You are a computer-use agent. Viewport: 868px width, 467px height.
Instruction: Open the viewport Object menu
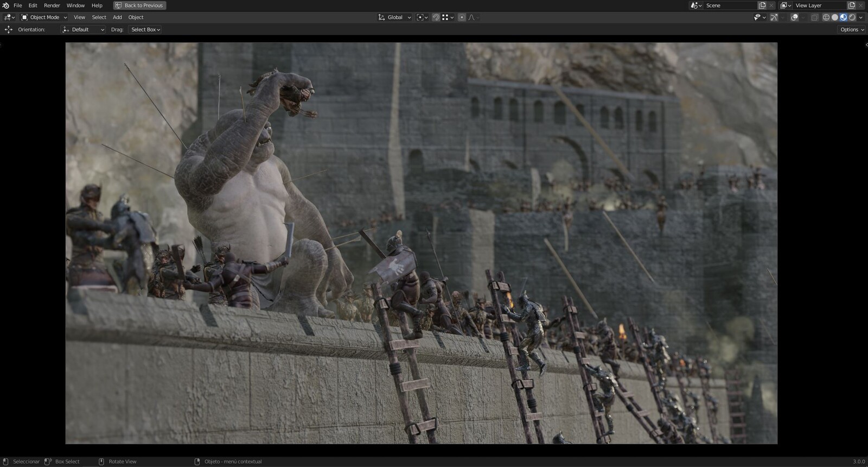click(x=136, y=17)
